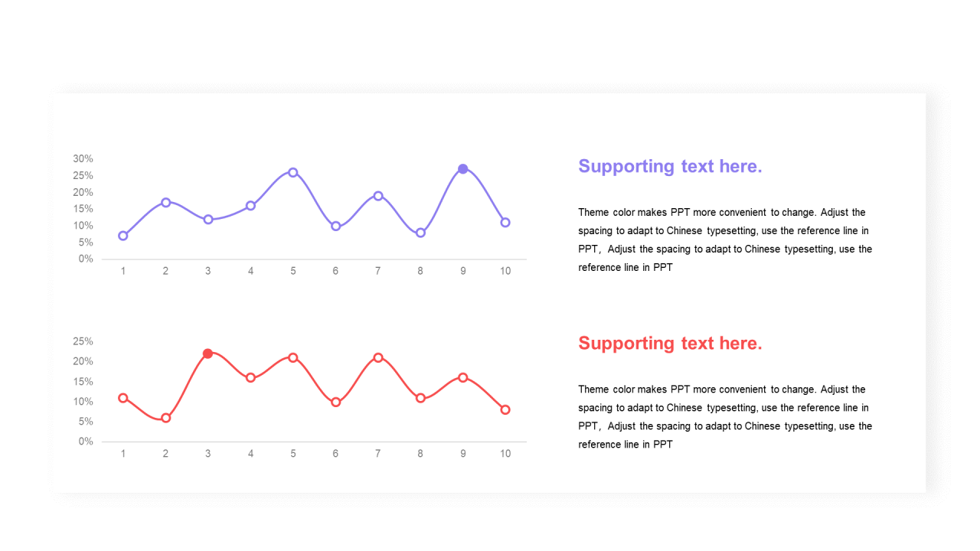Click the paragraph below the purple heading
Image resolution: width=980 pixels, height=551 pixels.
[724, 240]
